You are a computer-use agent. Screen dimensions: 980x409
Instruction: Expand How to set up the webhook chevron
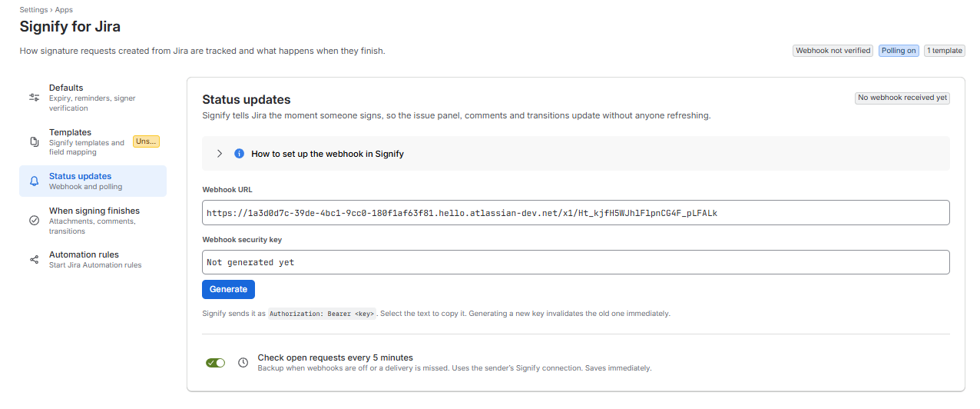tap(220, 154)
